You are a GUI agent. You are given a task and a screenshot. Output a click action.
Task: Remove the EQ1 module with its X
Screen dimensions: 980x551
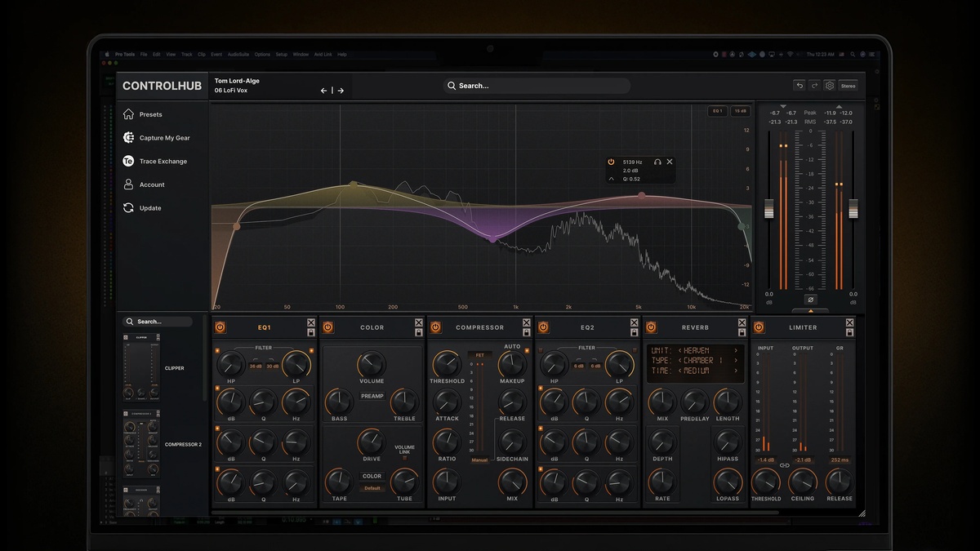click(310, 323)
